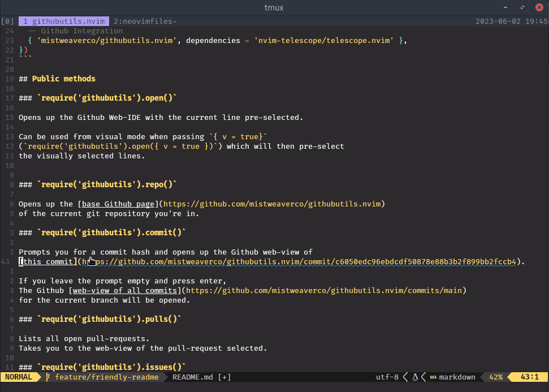Click the markdown filetype label
This screenshot has height=392, width=549.
coord(457,377)
